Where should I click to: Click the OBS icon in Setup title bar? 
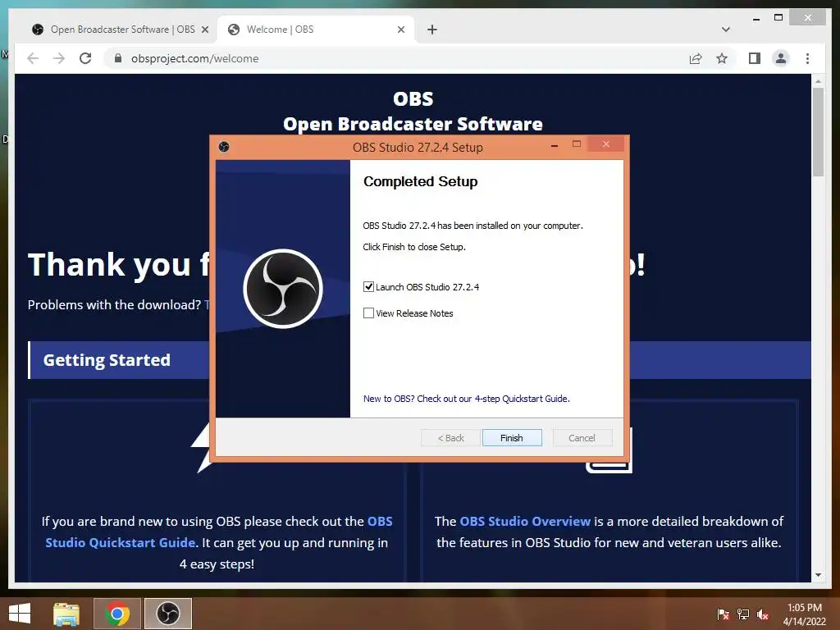pyautogui.click(x=224, y=147)
